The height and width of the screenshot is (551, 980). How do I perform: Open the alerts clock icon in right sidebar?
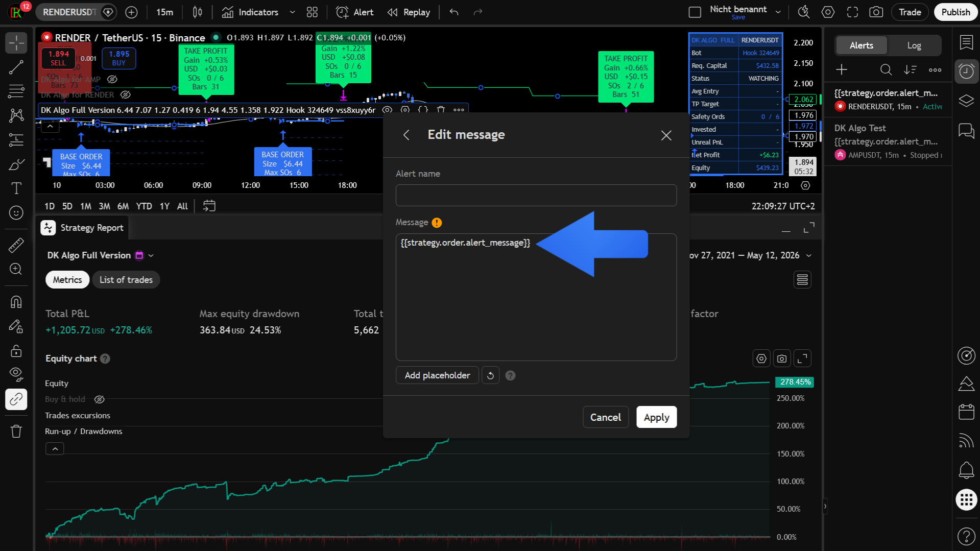(x=966, y=71)
